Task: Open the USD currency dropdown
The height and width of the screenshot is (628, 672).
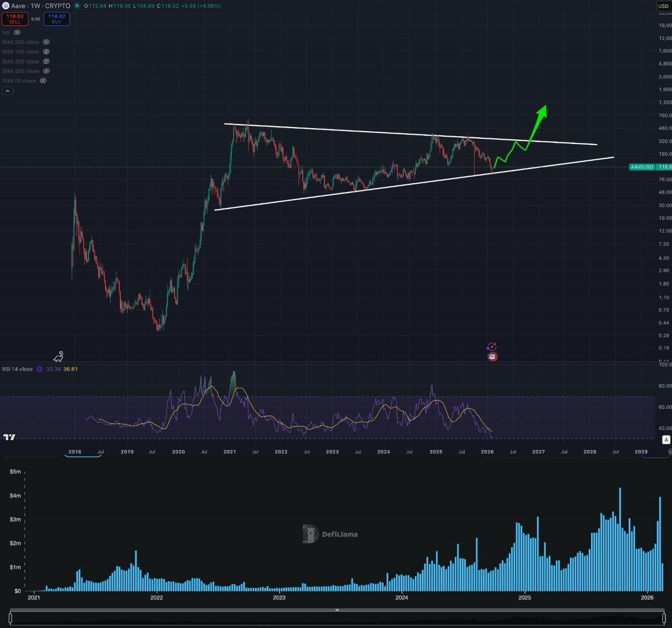Action: (x=663, y=6)
